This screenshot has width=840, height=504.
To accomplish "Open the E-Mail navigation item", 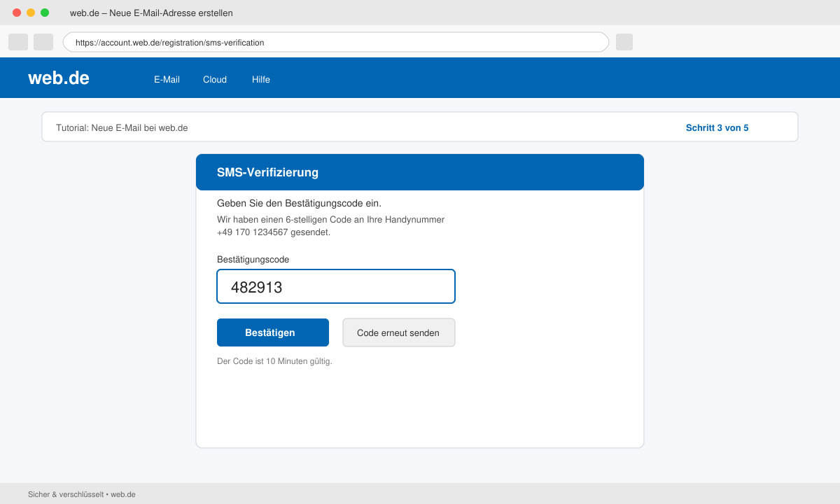I will (x=167, y=80).
